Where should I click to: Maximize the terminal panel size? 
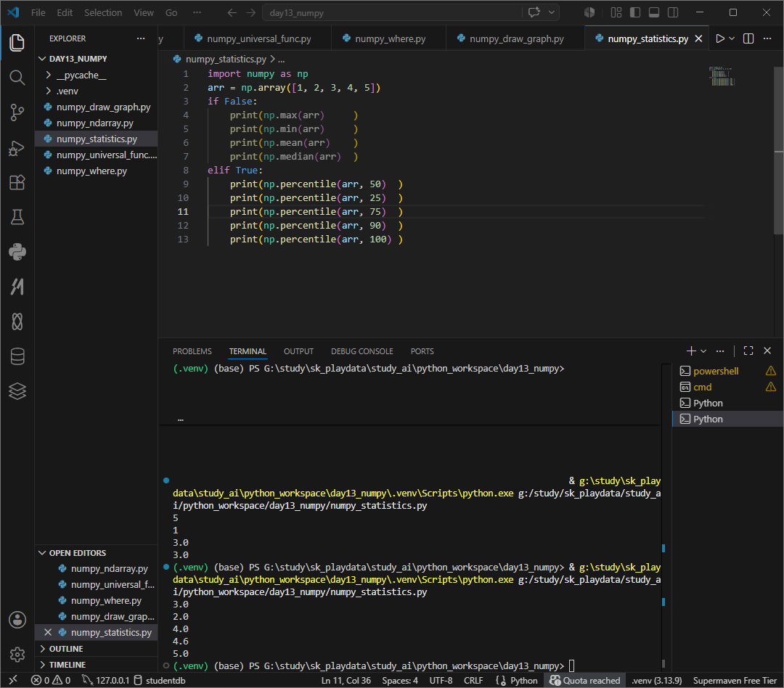click(748, 351)
